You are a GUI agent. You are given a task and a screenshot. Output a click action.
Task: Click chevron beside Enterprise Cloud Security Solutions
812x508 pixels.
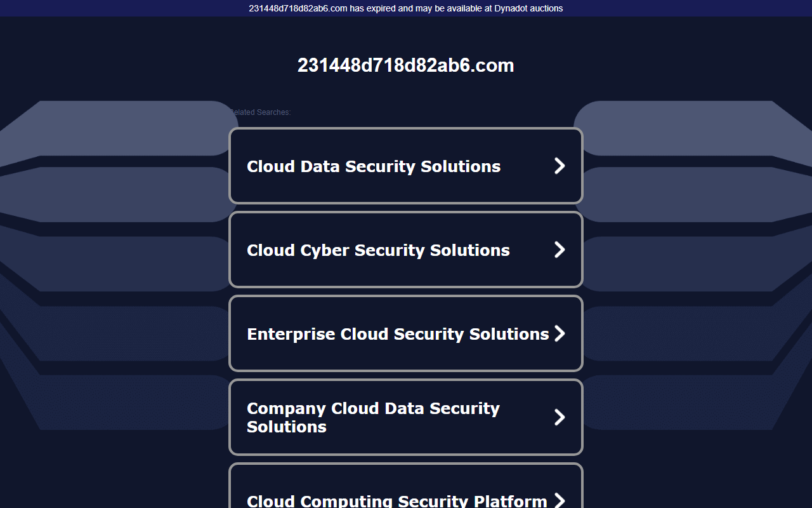click(560, 333)
